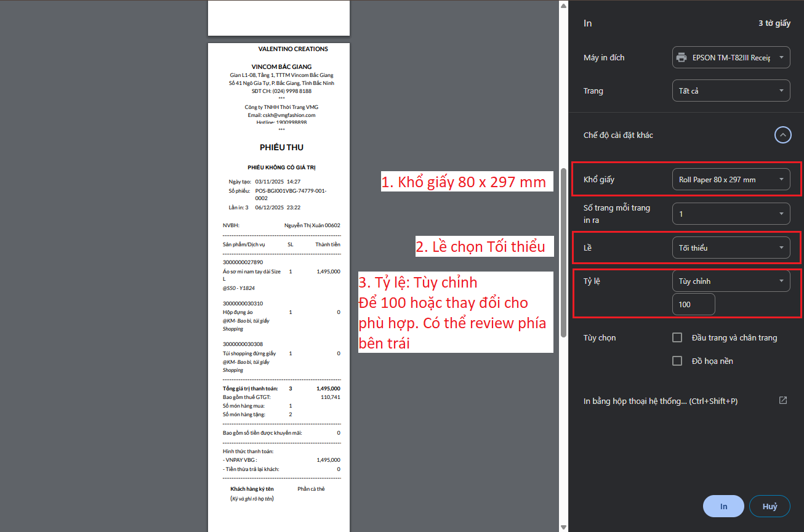Enable 'Đầu trang và chân trang' checkbox

(677, 337)
